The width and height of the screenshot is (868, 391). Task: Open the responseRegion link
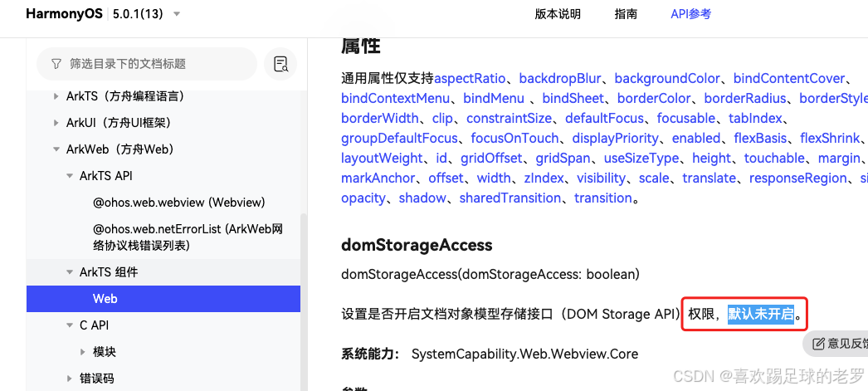797,178
